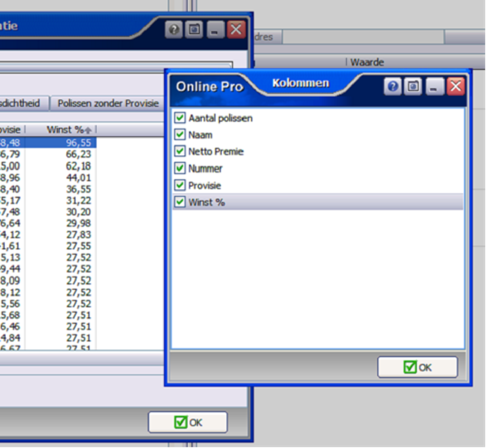The image size is (486, 448).
Task: Click the Waarde column header in background
Action: coord(367,62)
